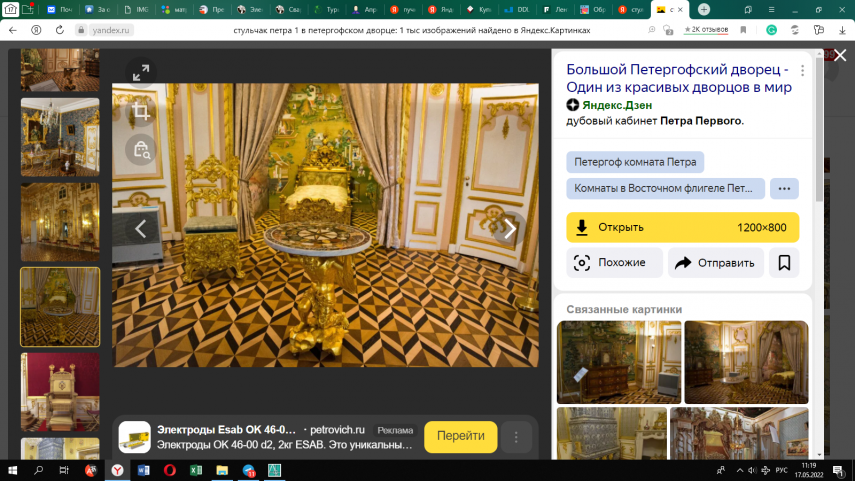Viewport: 855px width, 481px height.
Task: Open the Большой Петергофский дворец title link
Action: tap(678, 78)
